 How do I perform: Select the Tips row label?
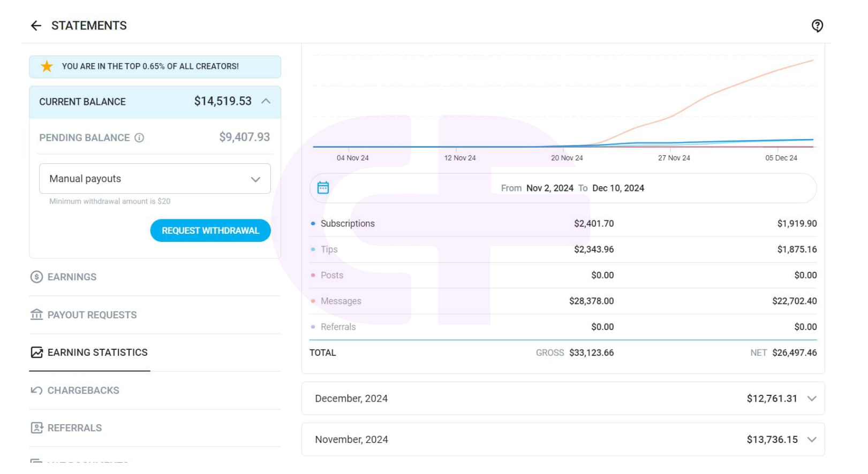pos(329,249)
